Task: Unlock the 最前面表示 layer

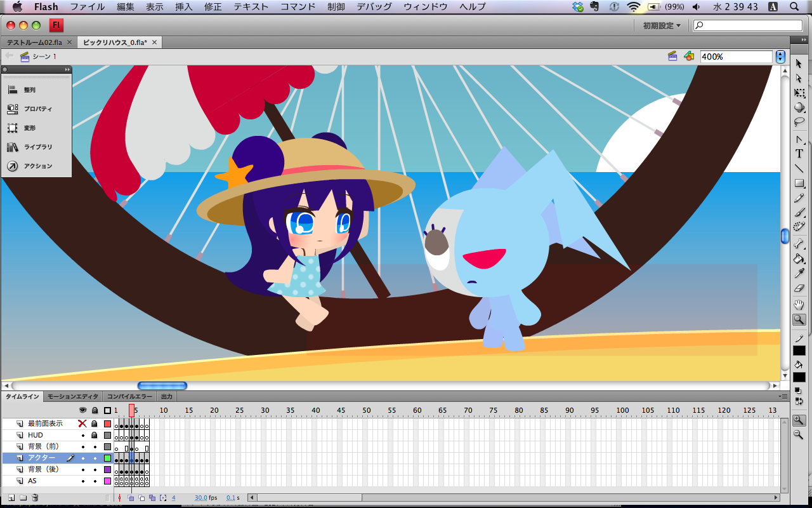Action: click(x=95, y=424)
